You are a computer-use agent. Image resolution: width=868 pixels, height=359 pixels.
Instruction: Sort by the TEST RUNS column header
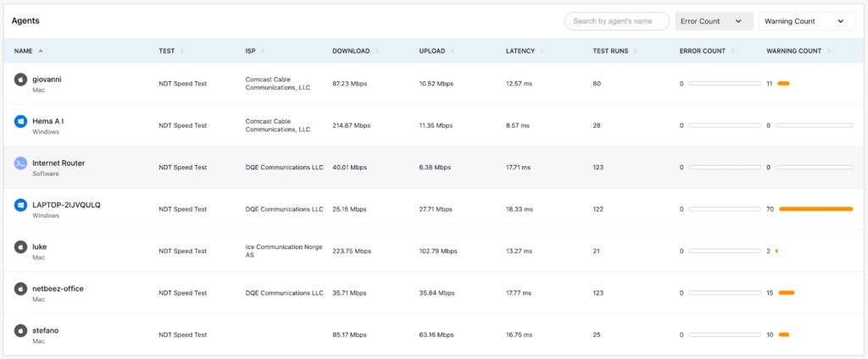point(610,51)
